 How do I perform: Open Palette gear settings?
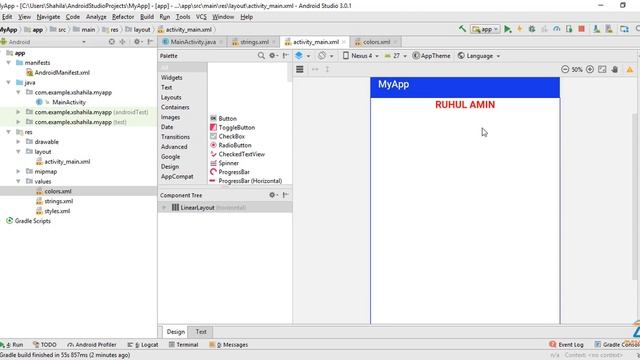pyautogui.click(x=273, y=56)
